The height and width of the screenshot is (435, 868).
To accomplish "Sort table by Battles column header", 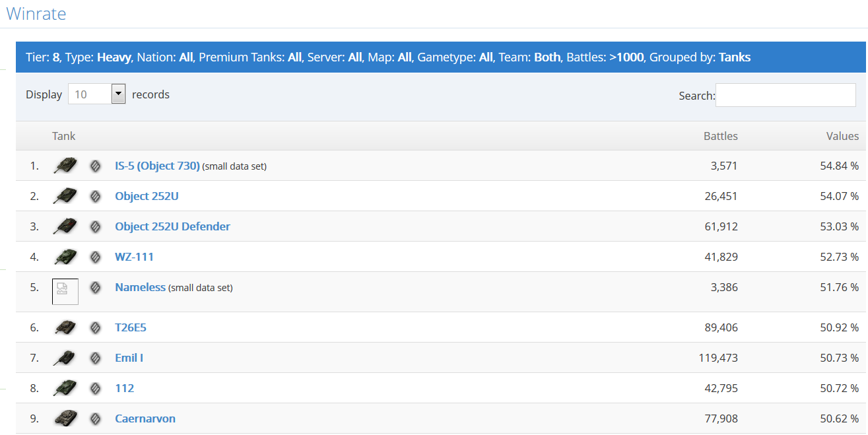I will click(x=720, y=136).
